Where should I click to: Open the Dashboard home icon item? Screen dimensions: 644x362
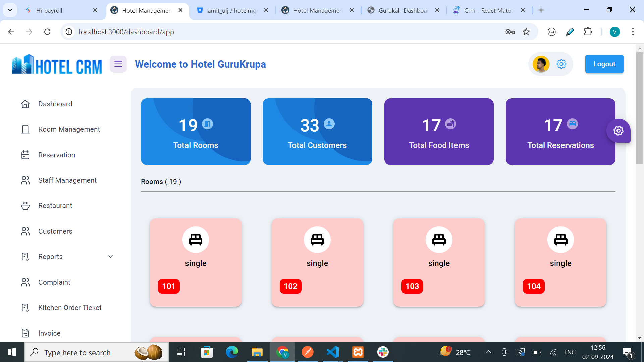25,104
